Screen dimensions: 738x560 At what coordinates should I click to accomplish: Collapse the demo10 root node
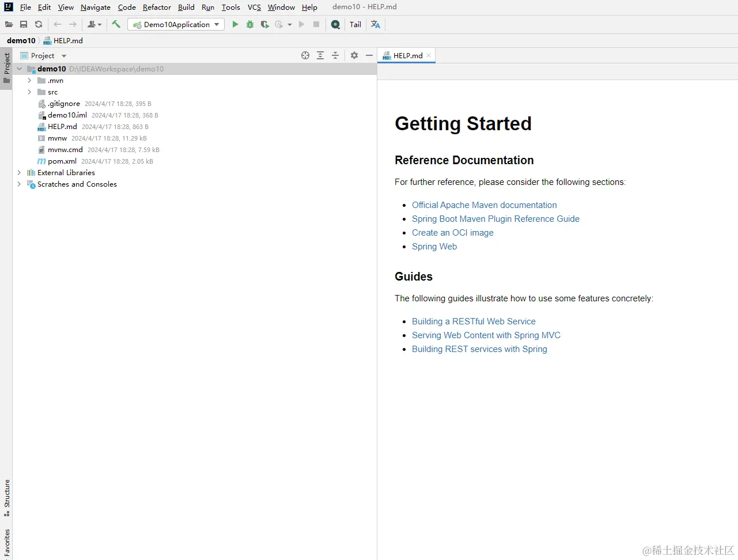click(20, 69)
